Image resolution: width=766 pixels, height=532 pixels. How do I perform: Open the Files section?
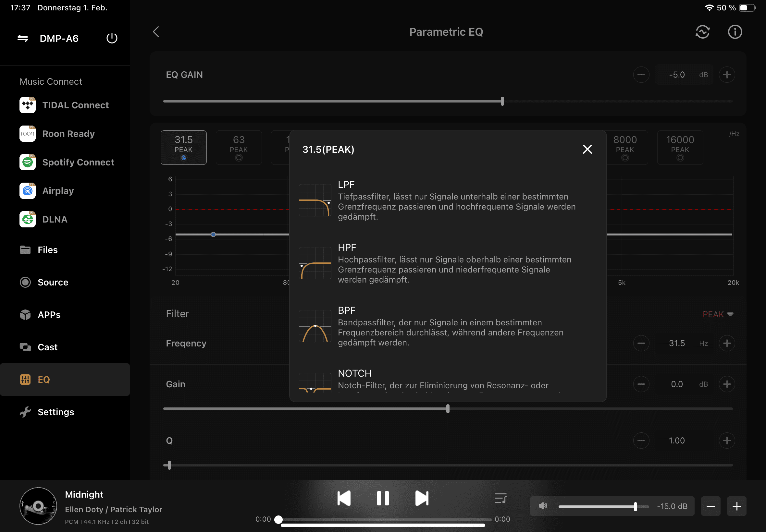[65, 250]
